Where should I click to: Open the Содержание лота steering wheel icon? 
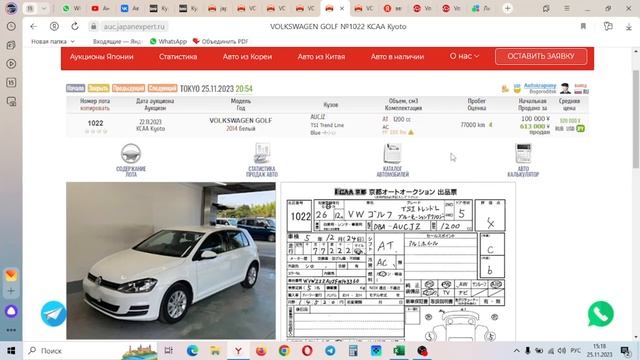tap(131, 154)
